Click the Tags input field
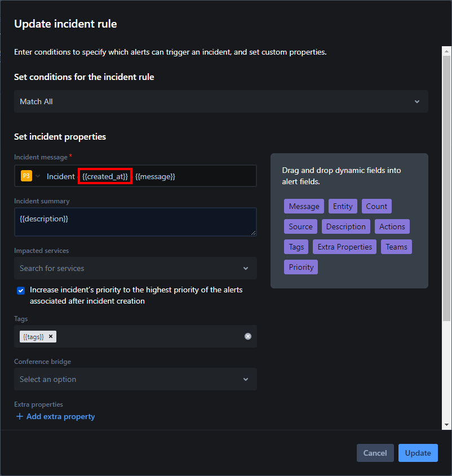Viewport: 452px width, 476px height. pyautogui.click(x=135, y=336)
